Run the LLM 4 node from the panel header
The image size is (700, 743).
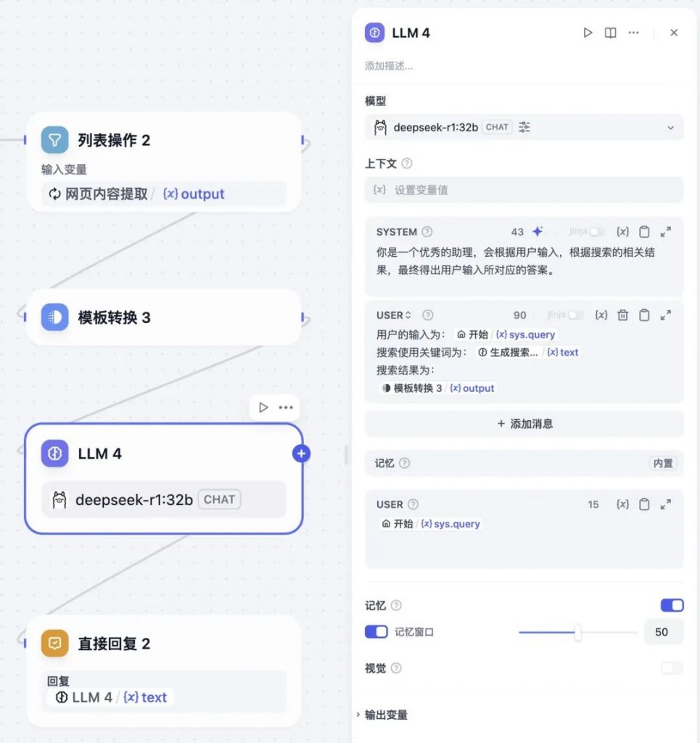[588, 33]
